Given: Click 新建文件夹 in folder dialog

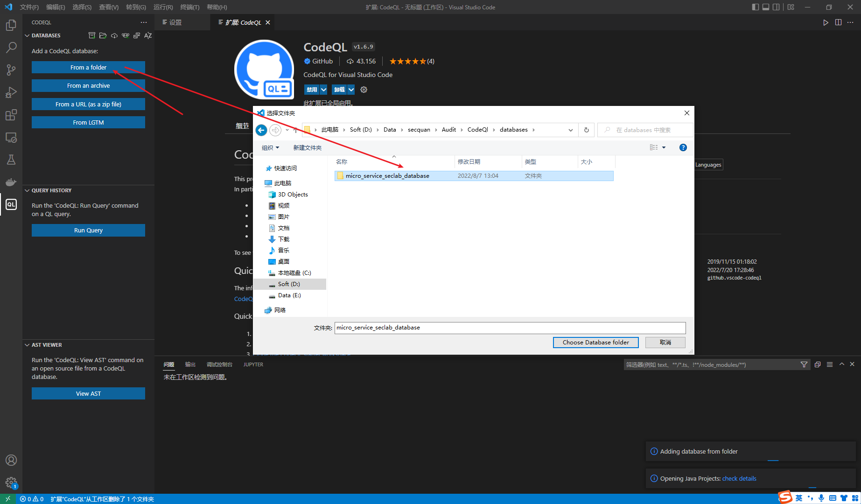Looking at the screenshot, I should point(307,147).
